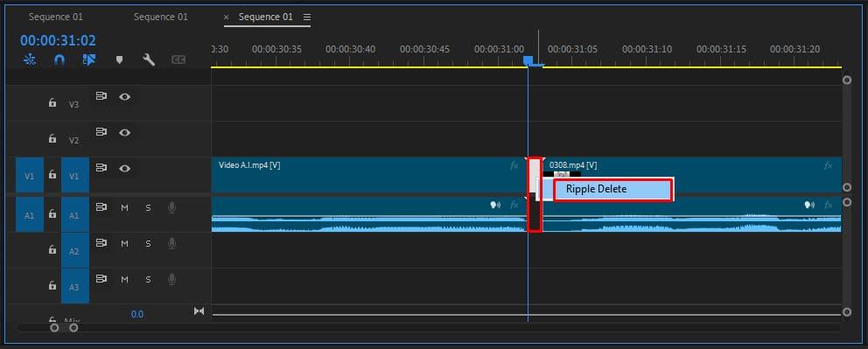The height and width of the screenshot is (349, 868).
Task: Toggle the CC captions track options
Action: [x=178, y=59]
